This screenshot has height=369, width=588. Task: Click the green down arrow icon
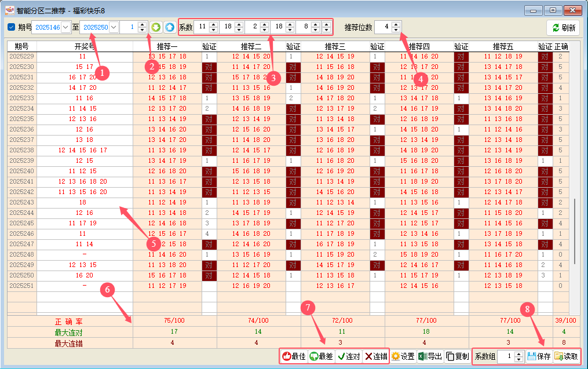pos(156,27)
